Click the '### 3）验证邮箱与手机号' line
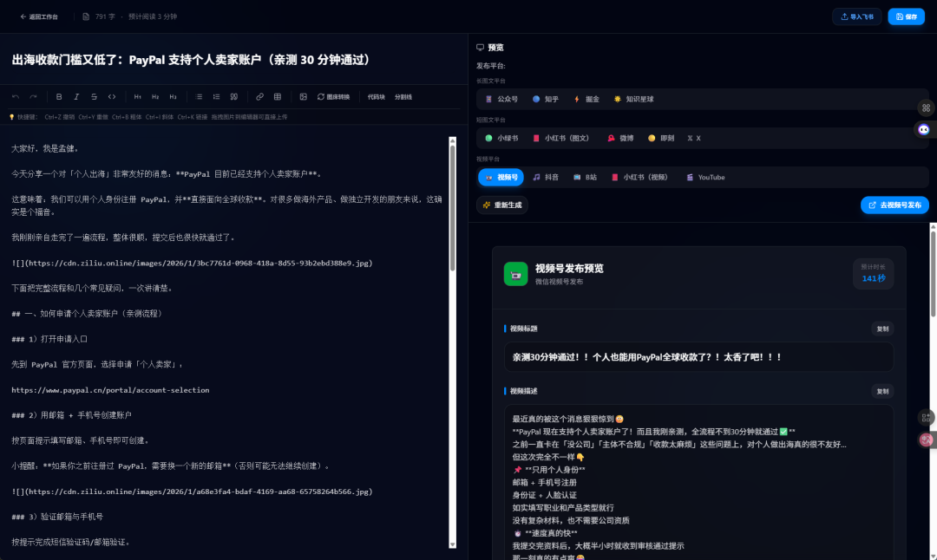 57,517
